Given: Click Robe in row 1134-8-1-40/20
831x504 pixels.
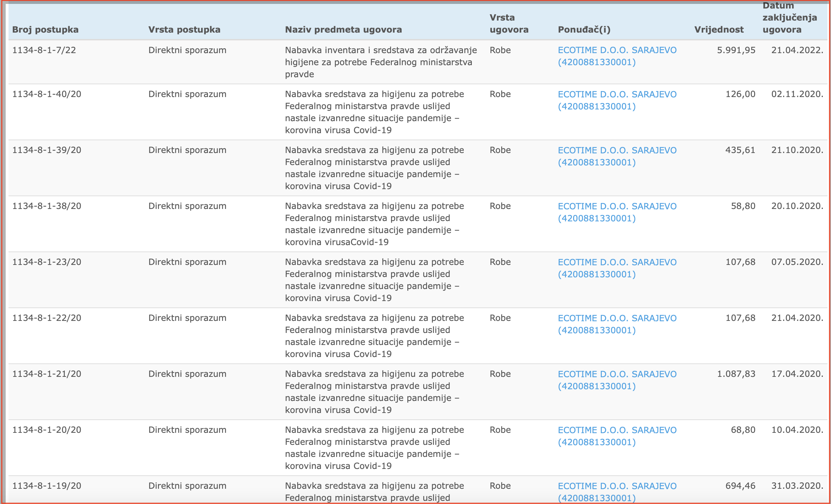Looking at the screenshot, I should click(x=500, y=95).
